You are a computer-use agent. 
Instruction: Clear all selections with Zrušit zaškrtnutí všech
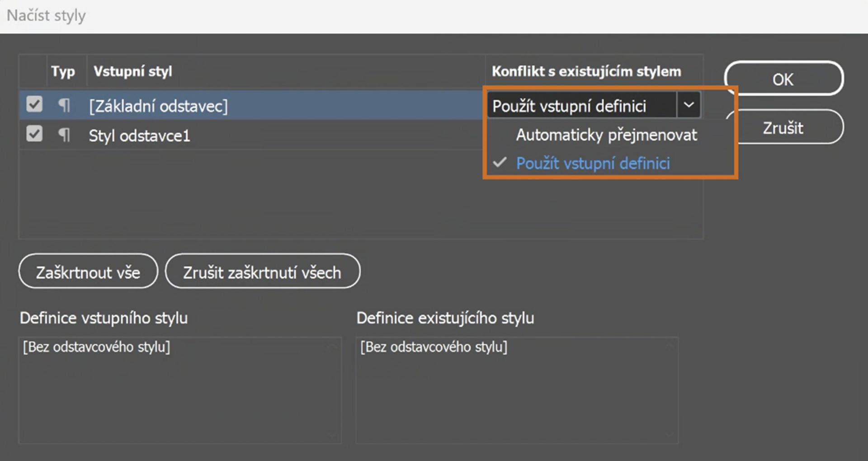263,272
